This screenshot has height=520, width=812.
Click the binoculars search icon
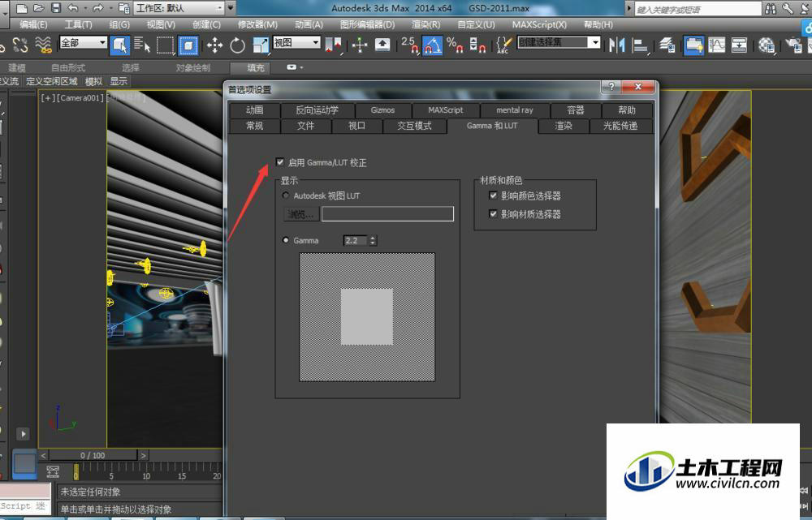(771, 8)
